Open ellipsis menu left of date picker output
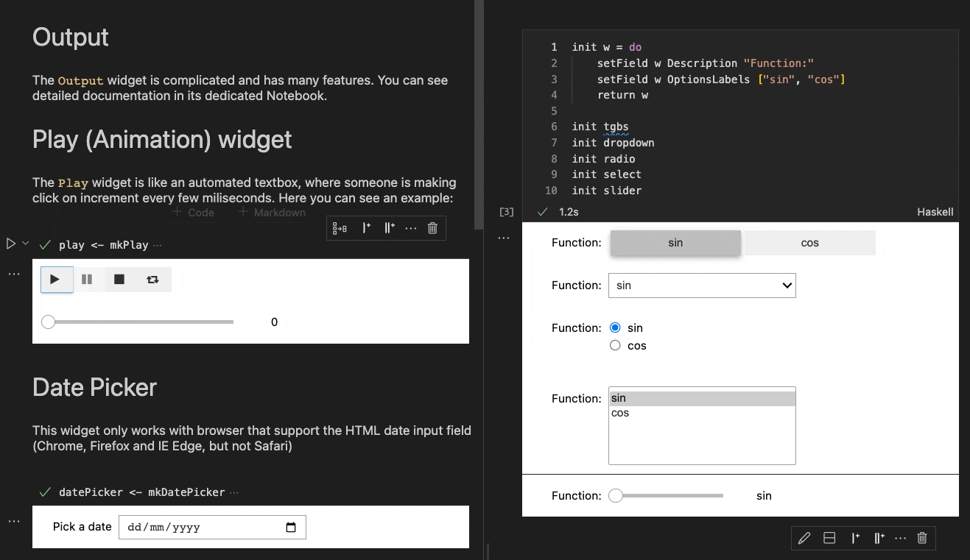Image resolution: width=970 pixels, height=560 pixels. pos(14,521)
